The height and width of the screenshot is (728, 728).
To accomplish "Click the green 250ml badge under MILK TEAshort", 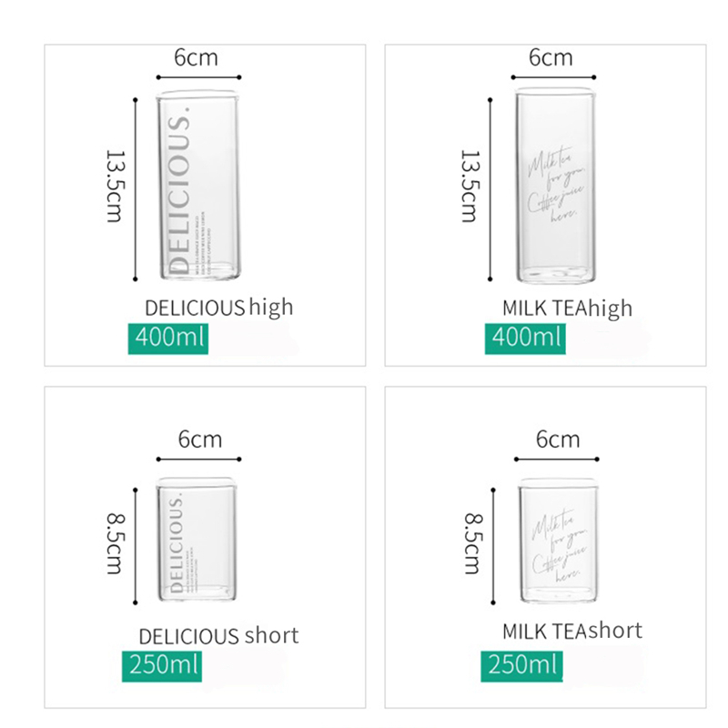I will pyautogui.click(x=522, y=665).
